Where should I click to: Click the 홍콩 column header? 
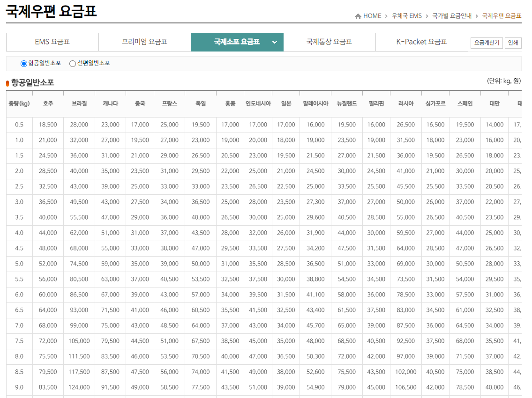coord(230,104)
